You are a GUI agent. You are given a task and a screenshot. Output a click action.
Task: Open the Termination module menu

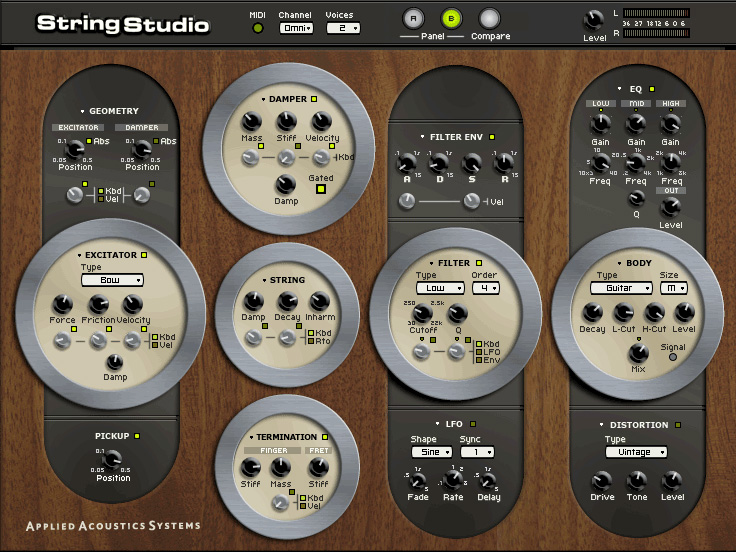pyautogui.click(x=251, y=437)
